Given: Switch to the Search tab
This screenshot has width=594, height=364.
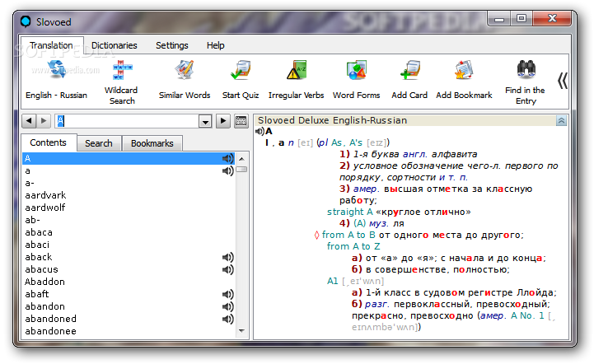Looking at the screenshot, I should click(99, 143).
